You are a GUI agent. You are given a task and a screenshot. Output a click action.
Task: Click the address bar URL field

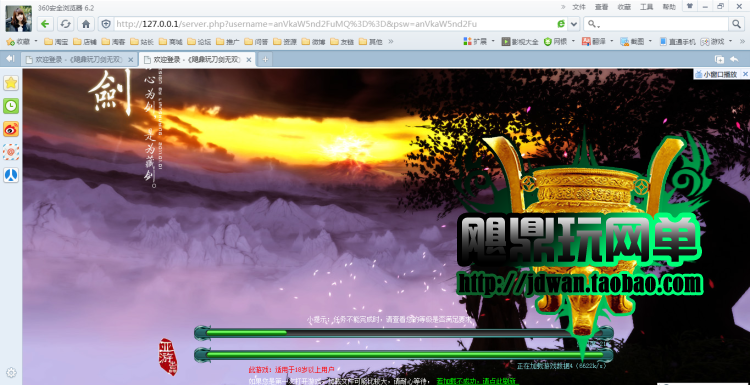(x=335, y=24)
